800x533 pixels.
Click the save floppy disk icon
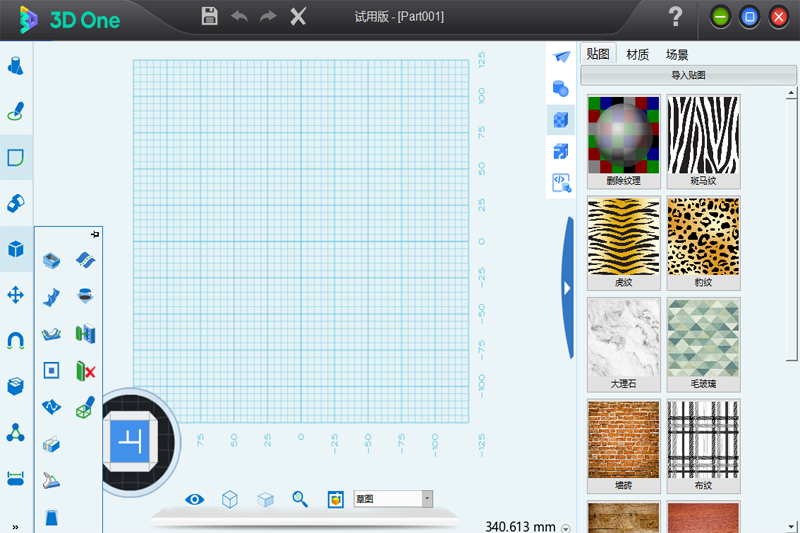(209, 16)
